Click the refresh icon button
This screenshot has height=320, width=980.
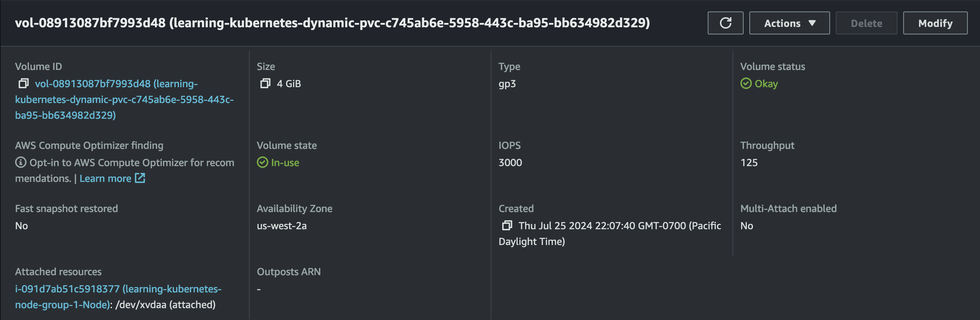725,23
